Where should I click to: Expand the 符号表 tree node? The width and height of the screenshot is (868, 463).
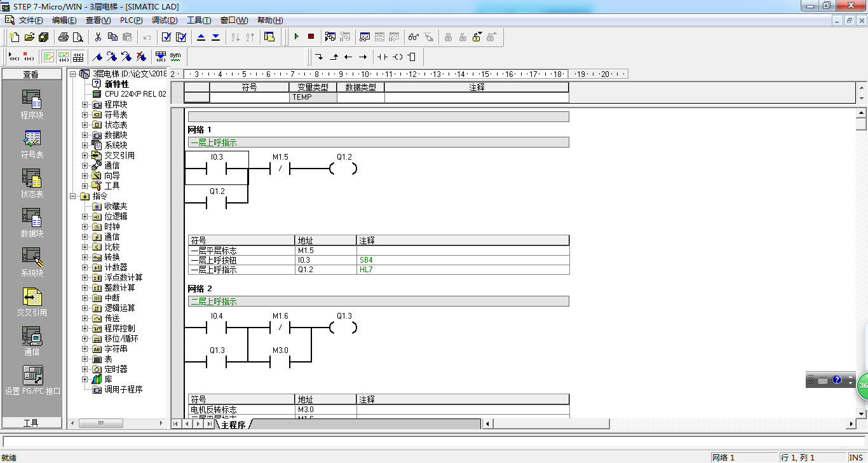(x=85, y=114)
